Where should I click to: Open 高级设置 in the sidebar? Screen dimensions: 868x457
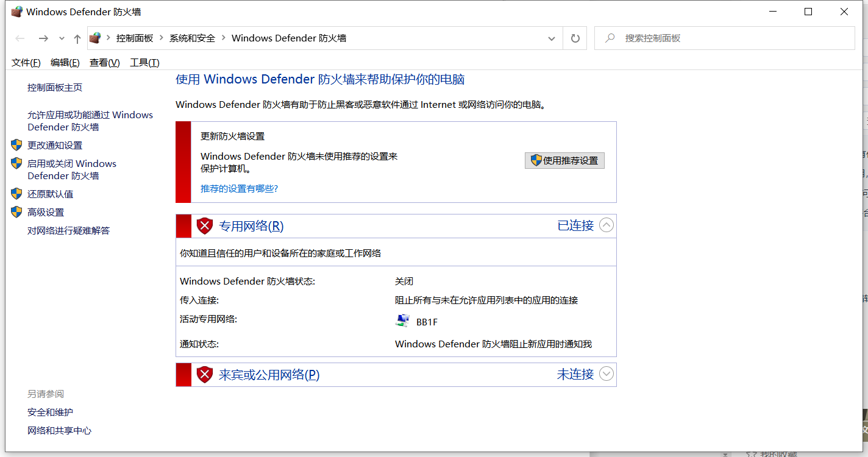click(x=46, y=212)
